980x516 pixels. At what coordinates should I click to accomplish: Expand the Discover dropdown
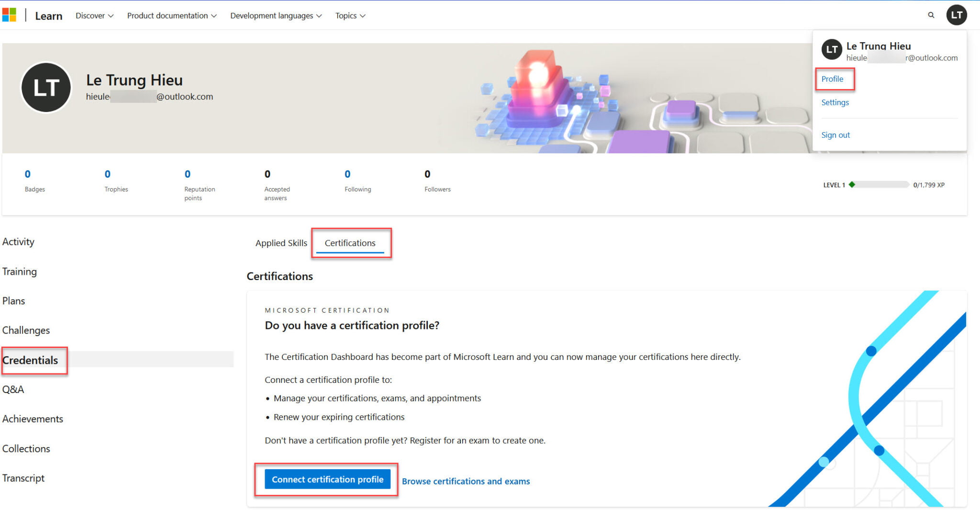point(94,15)
